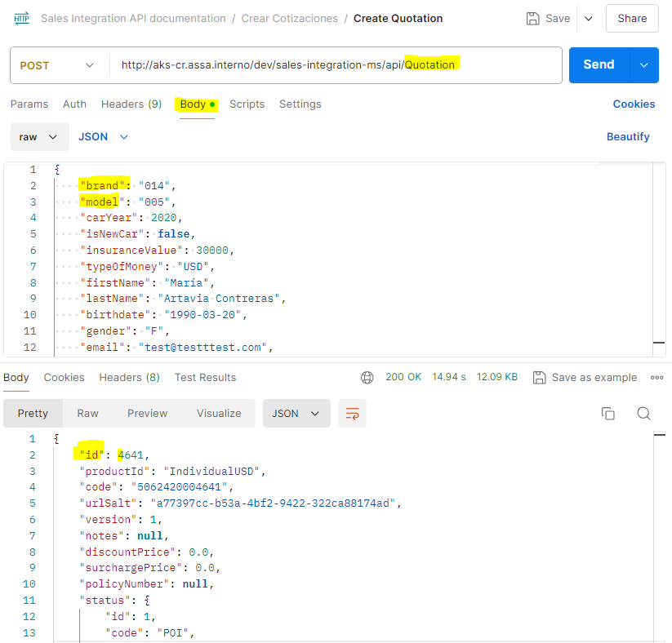Select the Visualize response view

[x=219, y=414]
